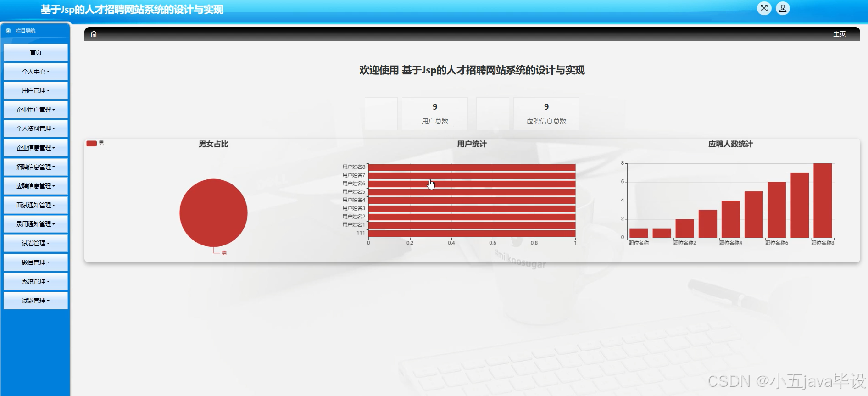868x396 pixels.
Task: Click the 111 bar in 用户统计 chart
Action: [472, 233]
